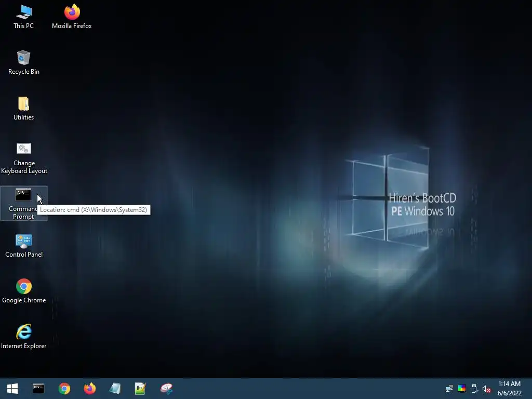Open the blue notebook taskbar icon
The height and width of the screenshot is (399, 532).
(115, 389)
